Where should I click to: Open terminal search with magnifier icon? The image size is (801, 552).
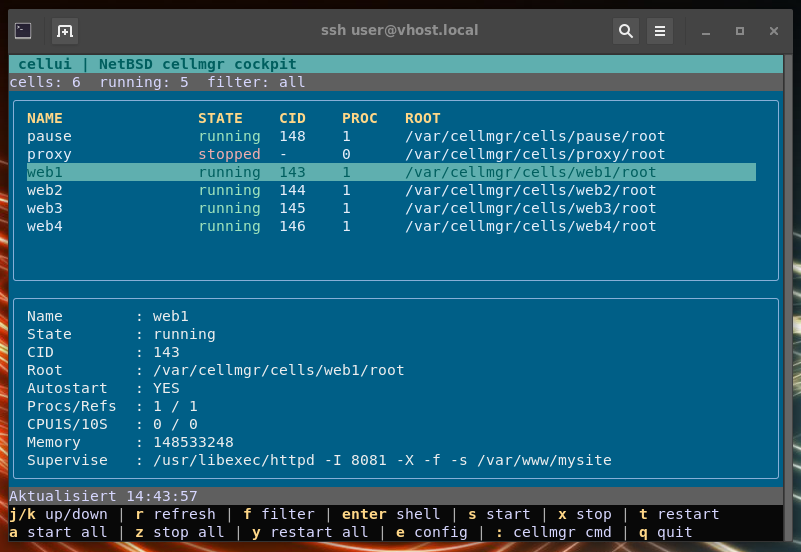626,31
